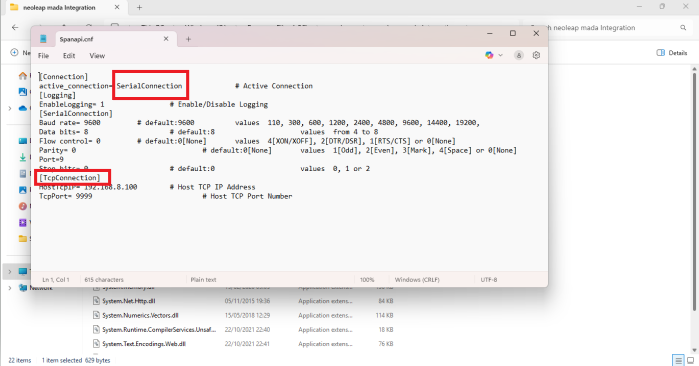Open Videos in the Explorer sidebar
Image resolution: width=699 pixels, height=366 pixels.
pos(23,222)
